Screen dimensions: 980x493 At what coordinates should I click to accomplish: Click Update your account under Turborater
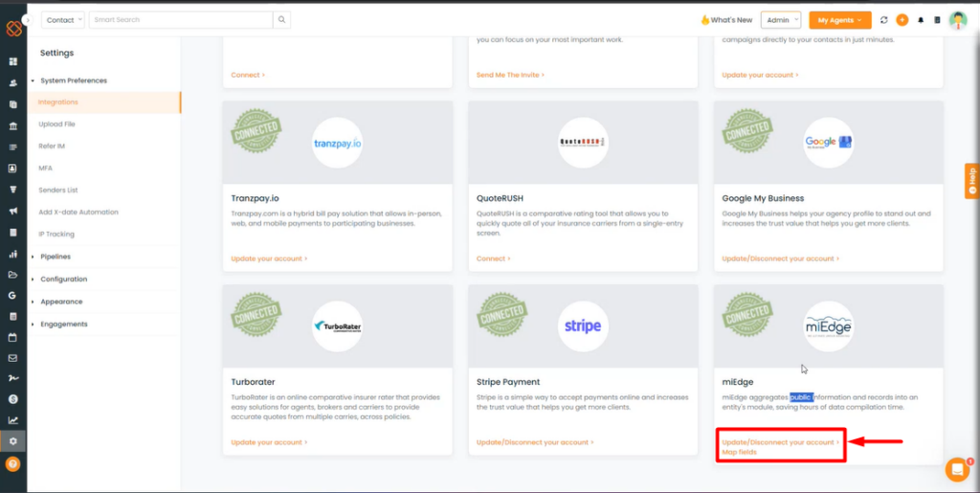coord(269,442)
